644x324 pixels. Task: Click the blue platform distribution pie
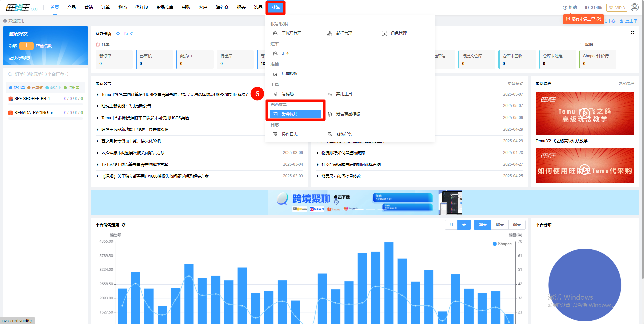click(585, 285)
